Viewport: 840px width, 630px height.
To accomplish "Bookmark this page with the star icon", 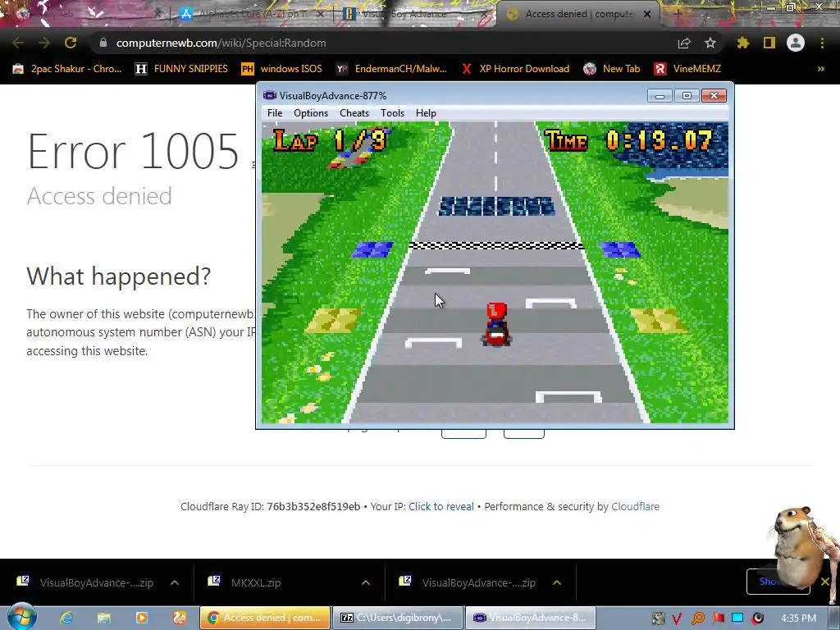I will pos(710,43).
